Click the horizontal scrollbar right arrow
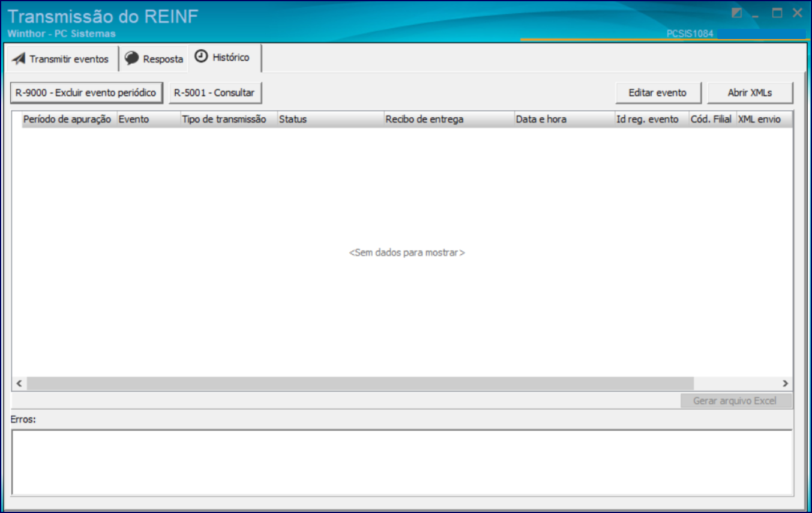This screenshot has width=812, height=513. tap(785, 383)
